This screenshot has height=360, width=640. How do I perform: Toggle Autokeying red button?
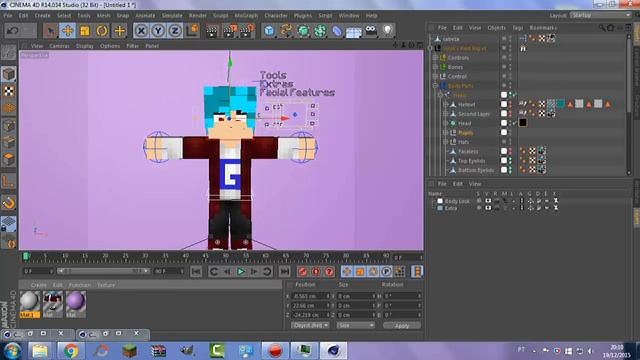(x=316, y=271)
